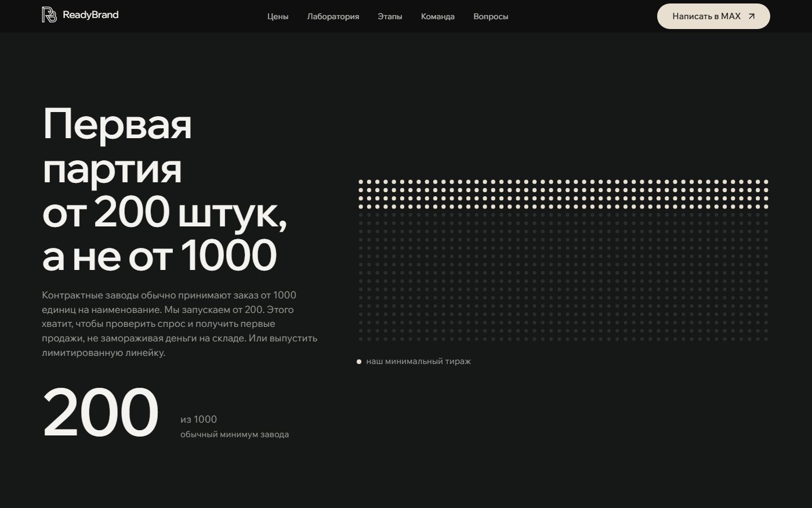Click the paragraph starting Контрактные заводы обычно
Screen dimensions: 812x508
pyautogui.click(x=180, y=324)
